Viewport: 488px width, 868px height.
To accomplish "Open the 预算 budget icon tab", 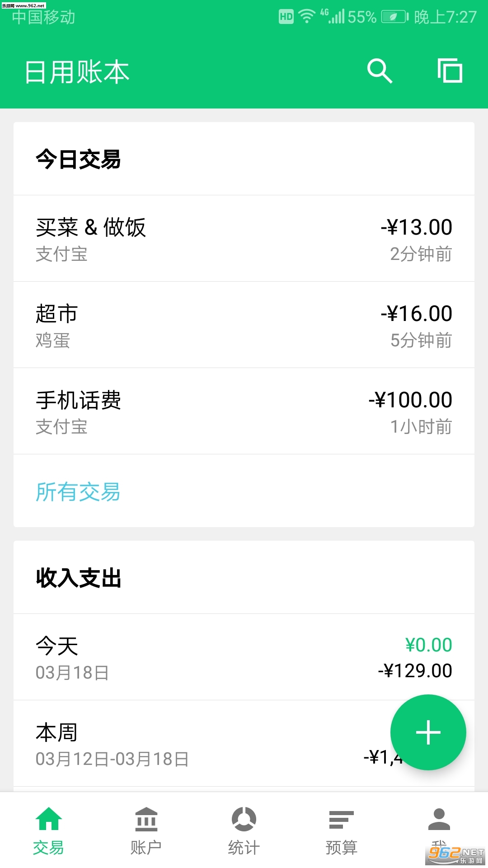I will (x=341, y=819).
